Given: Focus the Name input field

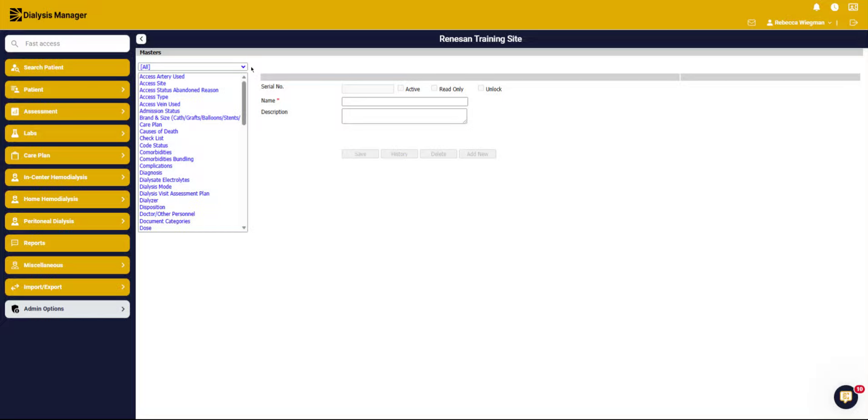Looking at the screenshot, I should [405, 102].
